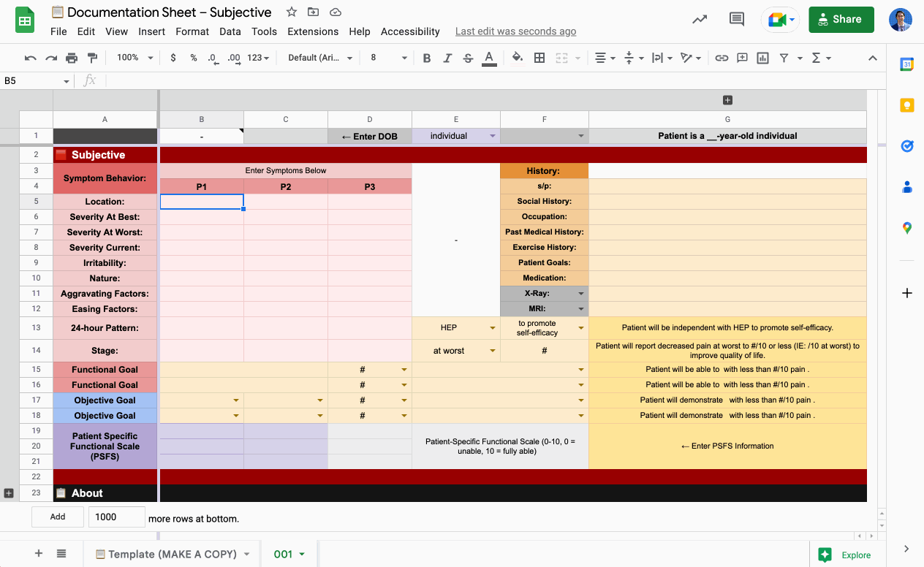
Task: Start a Google Meet call
Action: pyautogui.click(x=780, y=20)
